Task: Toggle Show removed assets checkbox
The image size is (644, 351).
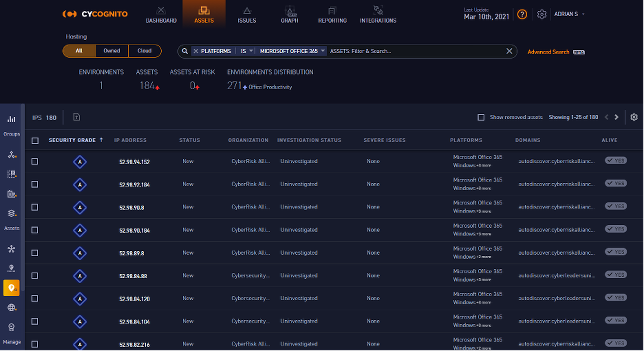Action: pyautogui.click(x=481, y=117)
